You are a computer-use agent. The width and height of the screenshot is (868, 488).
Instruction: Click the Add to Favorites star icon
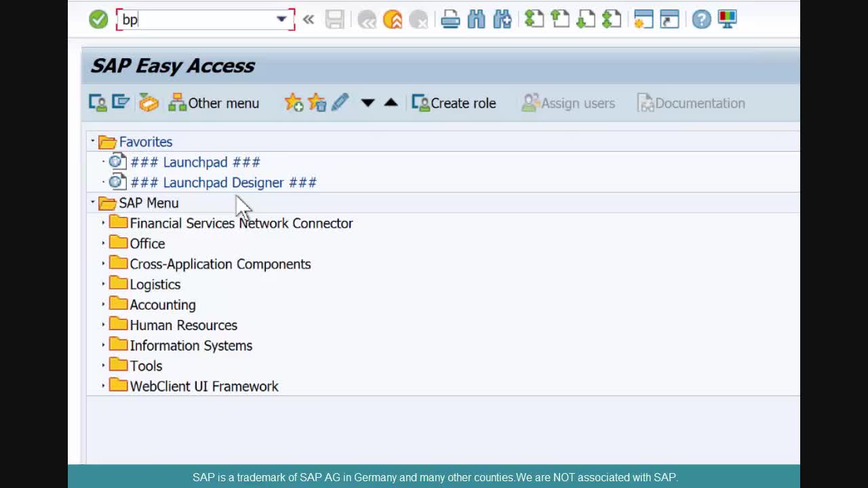294,103
